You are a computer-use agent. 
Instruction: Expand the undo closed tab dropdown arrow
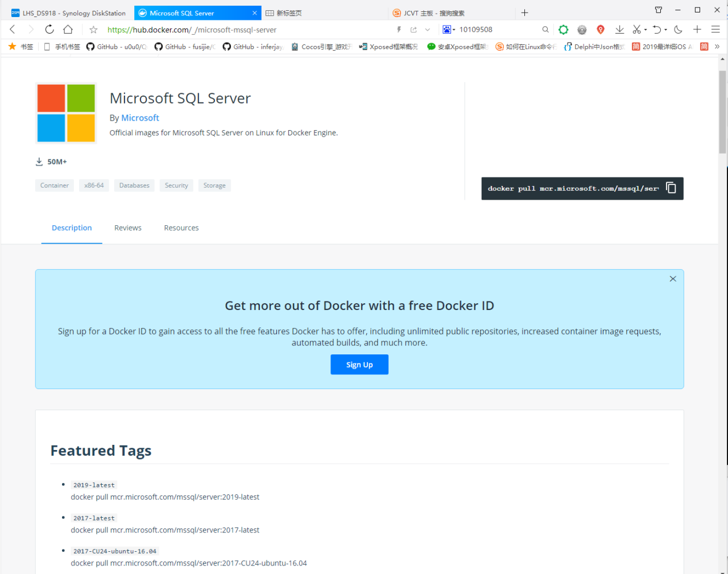tap(666, 30)
